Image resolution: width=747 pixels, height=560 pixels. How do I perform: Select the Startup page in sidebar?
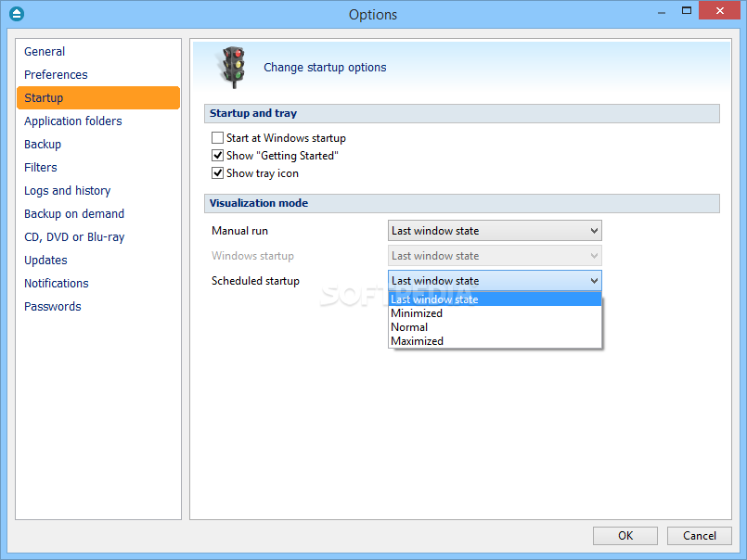[x=98, y=97]
